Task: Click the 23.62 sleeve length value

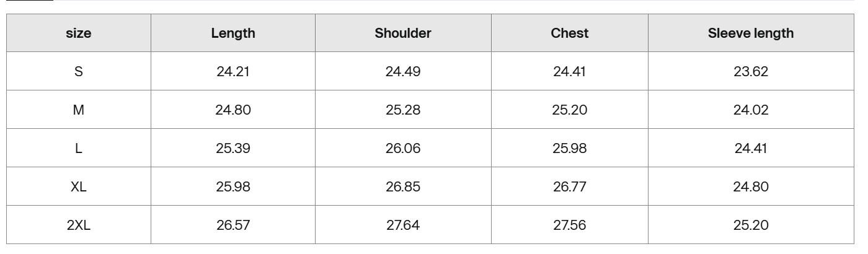Action: (751, 71)
